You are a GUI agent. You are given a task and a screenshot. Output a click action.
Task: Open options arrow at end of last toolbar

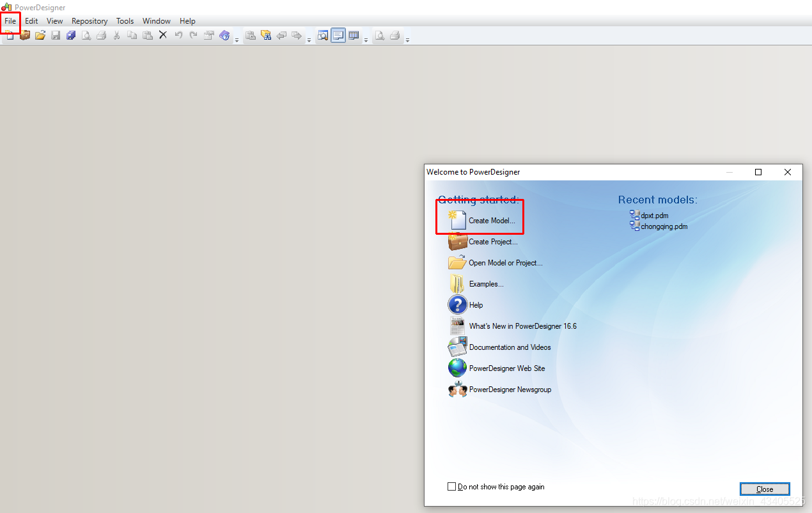407,40
